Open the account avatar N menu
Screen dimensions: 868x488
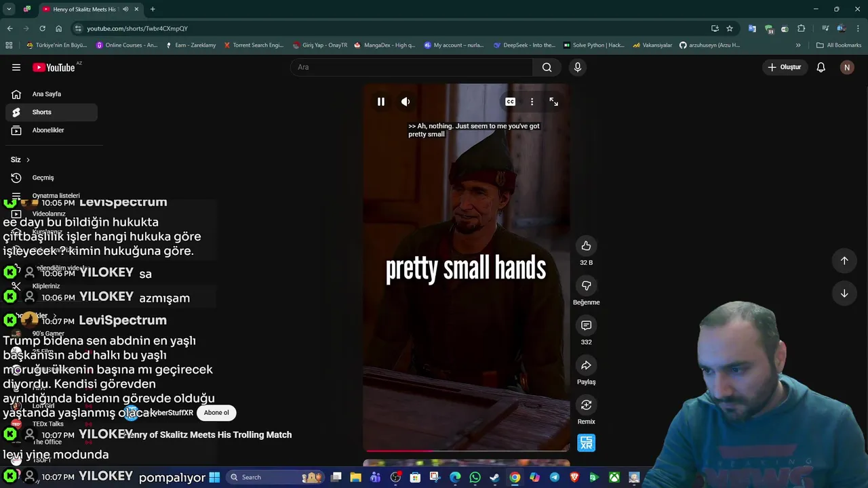[x=846, y=67]
